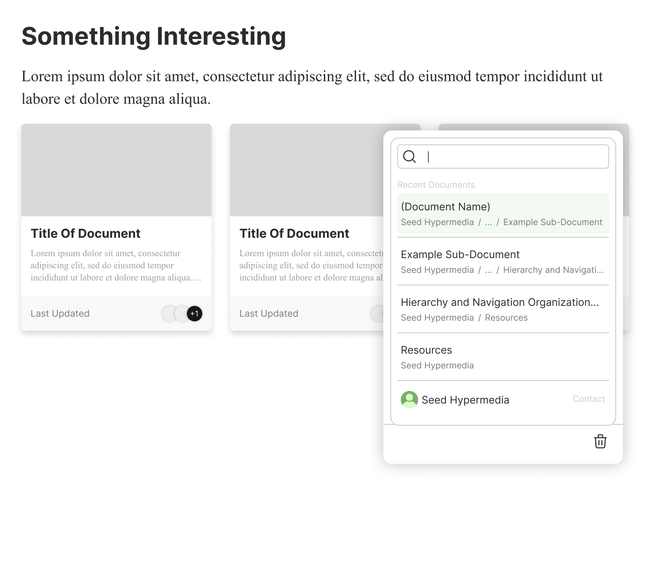Open the second document card thumbnail

coord(305,170)
